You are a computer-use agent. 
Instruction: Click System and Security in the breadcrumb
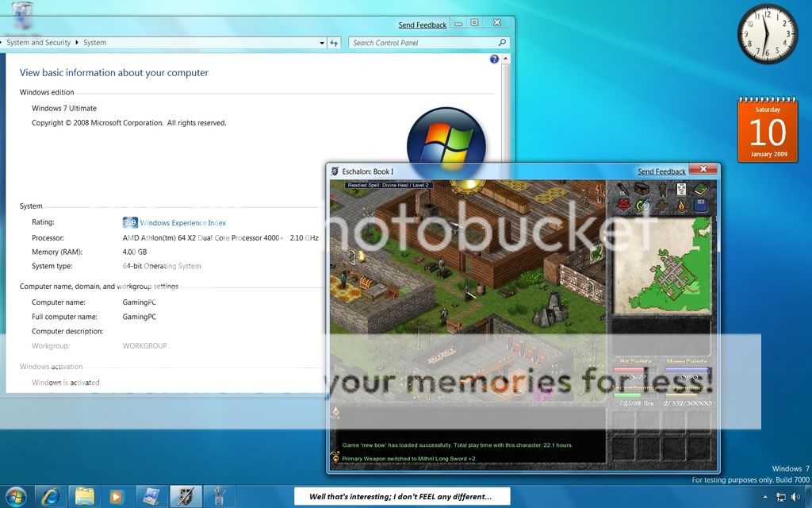pos(38,43)
